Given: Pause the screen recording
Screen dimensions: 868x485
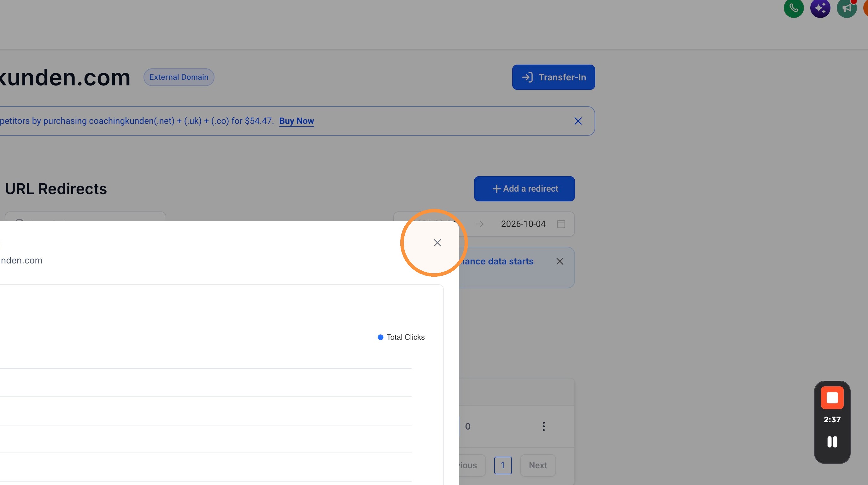Looking at the screenshot, I should pyautogui.click(x=832, y=442).
